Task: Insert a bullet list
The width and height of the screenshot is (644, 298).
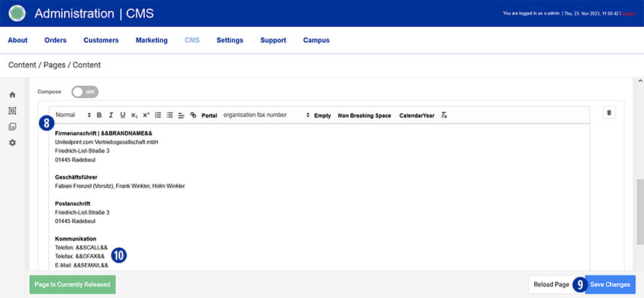Action: pos(170,116)
